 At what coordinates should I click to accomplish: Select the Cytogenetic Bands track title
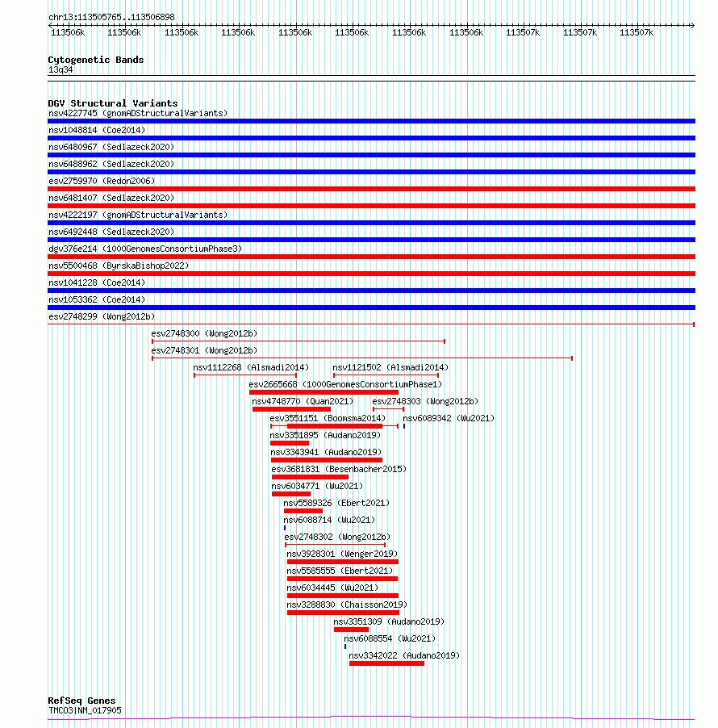96,60
